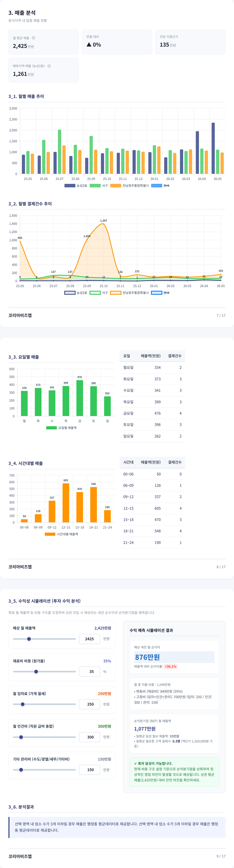Image resolution: width=234 pixels, height=868 pixels.
Task: Click the up-triangle icon in 전월 대비 card
Action: tap(89, 44)
